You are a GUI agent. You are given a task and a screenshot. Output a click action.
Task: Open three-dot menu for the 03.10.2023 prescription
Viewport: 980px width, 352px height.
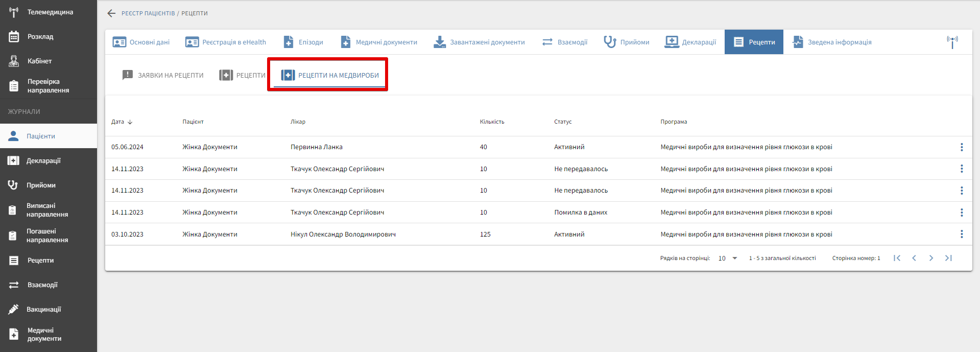pos(961,234)
